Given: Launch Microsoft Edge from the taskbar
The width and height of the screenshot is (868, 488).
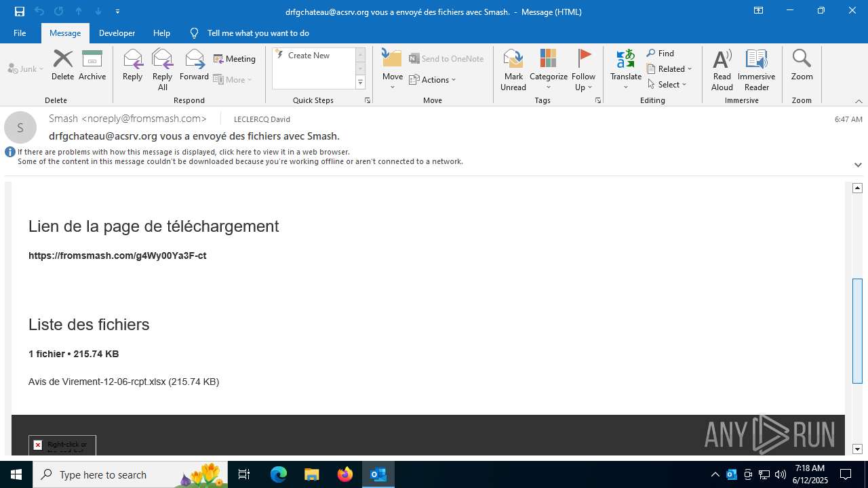Looking at the screenshot, I should (279, 474).
